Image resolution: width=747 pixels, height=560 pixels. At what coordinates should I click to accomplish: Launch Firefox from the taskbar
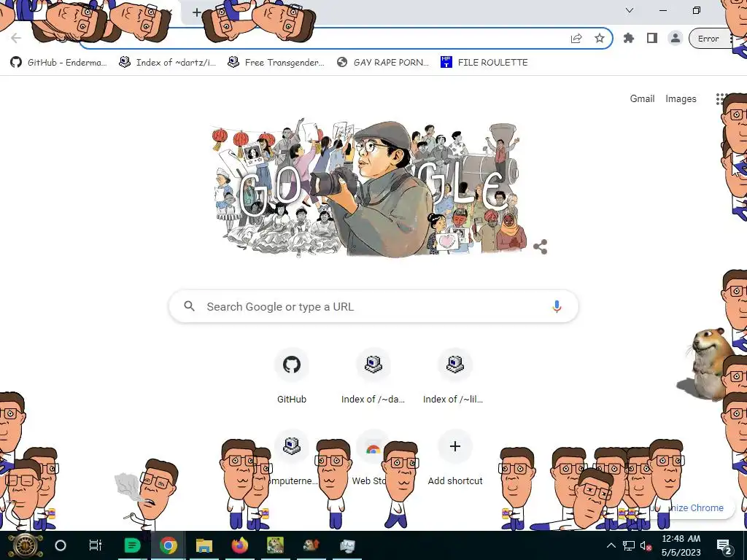pos(239,545)
